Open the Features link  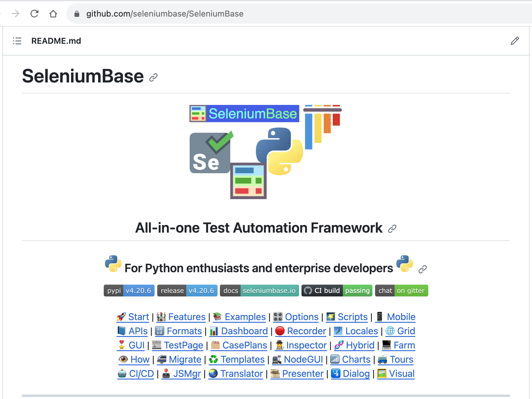point(181,317)
